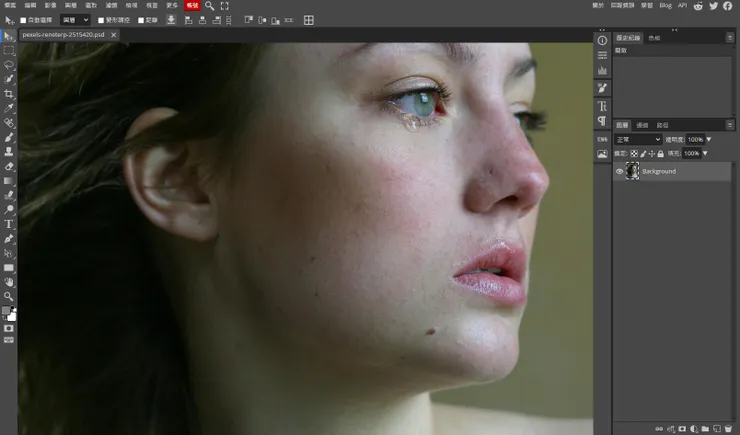Switch to the 色板 (Swatches) tab
Image resolution: width=740 pixels, height=435 pixels.
(x=654, y=38)
